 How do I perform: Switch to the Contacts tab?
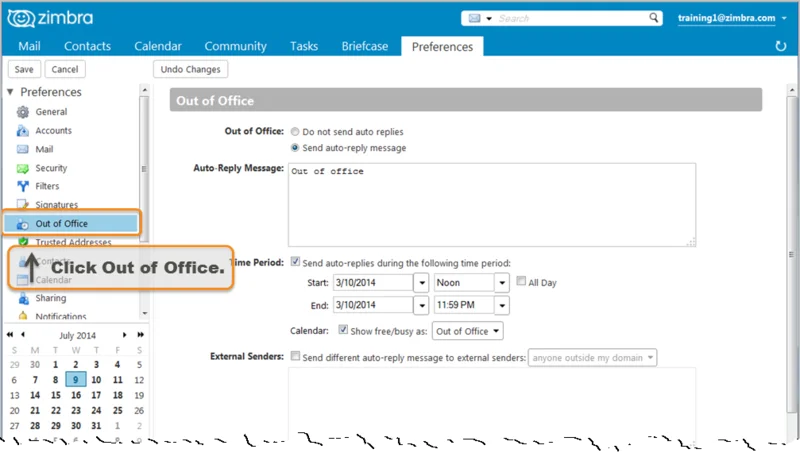(x=87, y=46)
